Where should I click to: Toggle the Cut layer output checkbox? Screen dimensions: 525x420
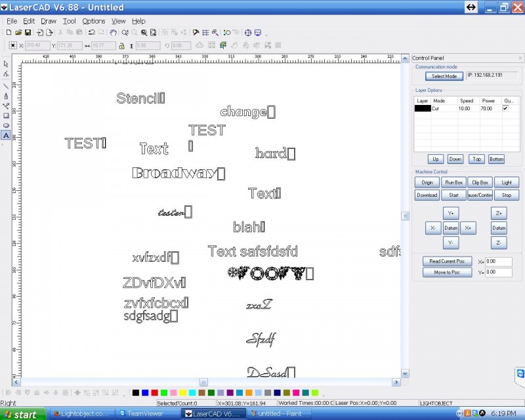pos(505,108)
